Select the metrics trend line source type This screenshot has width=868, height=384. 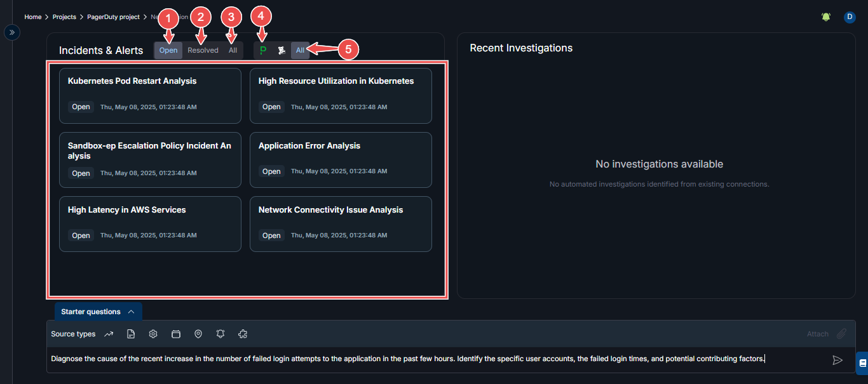109,334
